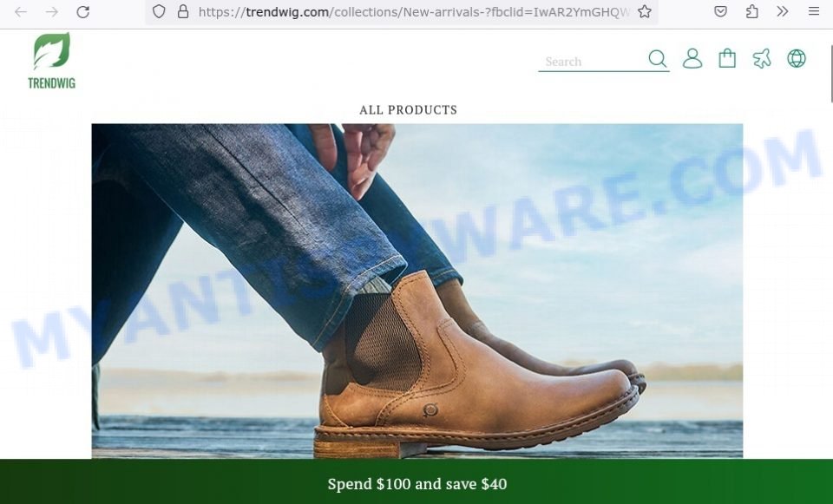Open the shopping bag cart
Image resolution: width=833 pixels, height=504 pixels.
tap(727, 58)
